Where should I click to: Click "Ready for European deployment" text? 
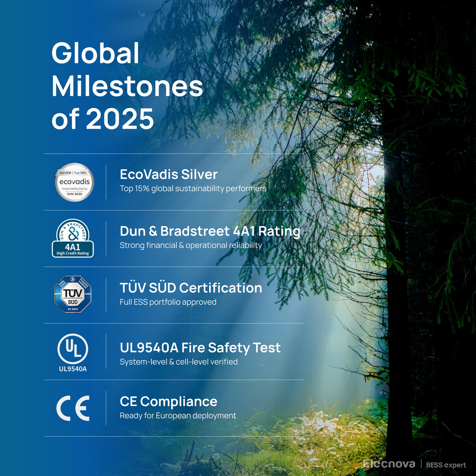click(x=178, y=415)
